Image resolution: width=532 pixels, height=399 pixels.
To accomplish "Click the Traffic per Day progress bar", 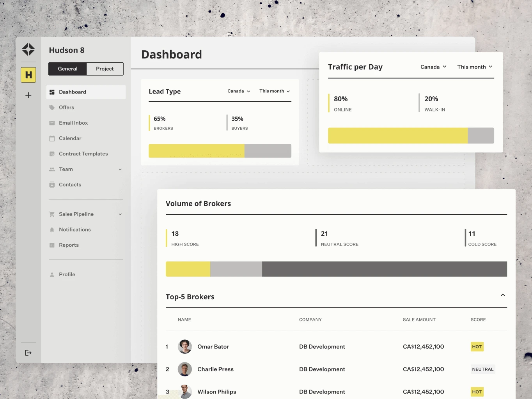I will pos(411,135).
